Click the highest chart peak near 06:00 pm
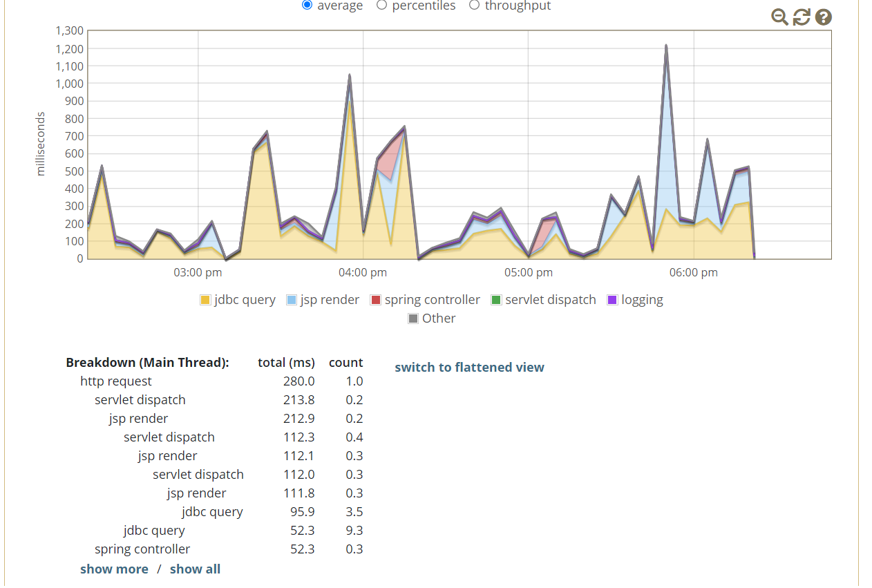The width and height of the screenshot is (872, 588). click(666, 47)
